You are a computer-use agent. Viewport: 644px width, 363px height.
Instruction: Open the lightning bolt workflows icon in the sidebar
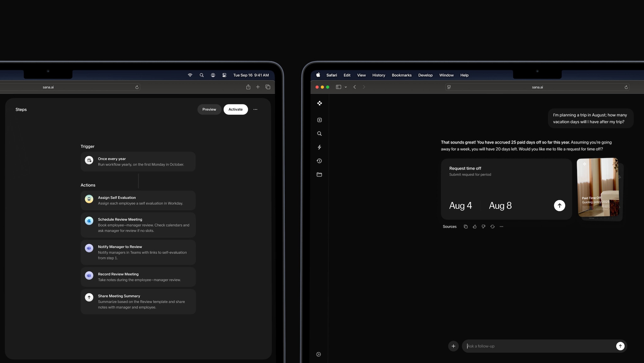pos(319,147)
